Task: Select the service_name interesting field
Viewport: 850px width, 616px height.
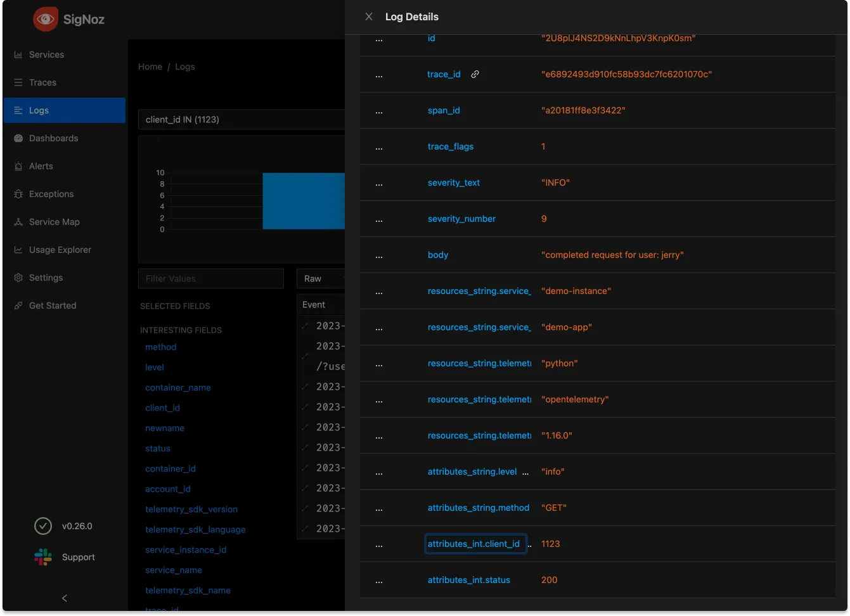Action: pos(174,570)
